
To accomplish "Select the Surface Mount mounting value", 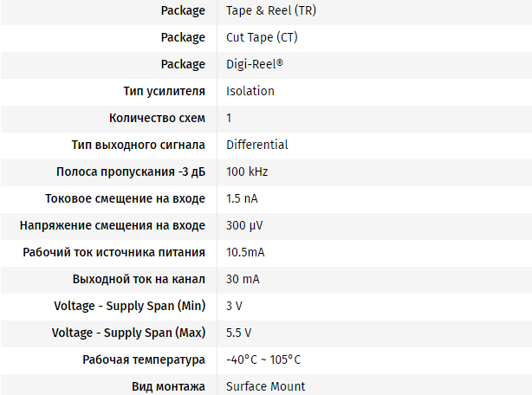I will 266,386.
